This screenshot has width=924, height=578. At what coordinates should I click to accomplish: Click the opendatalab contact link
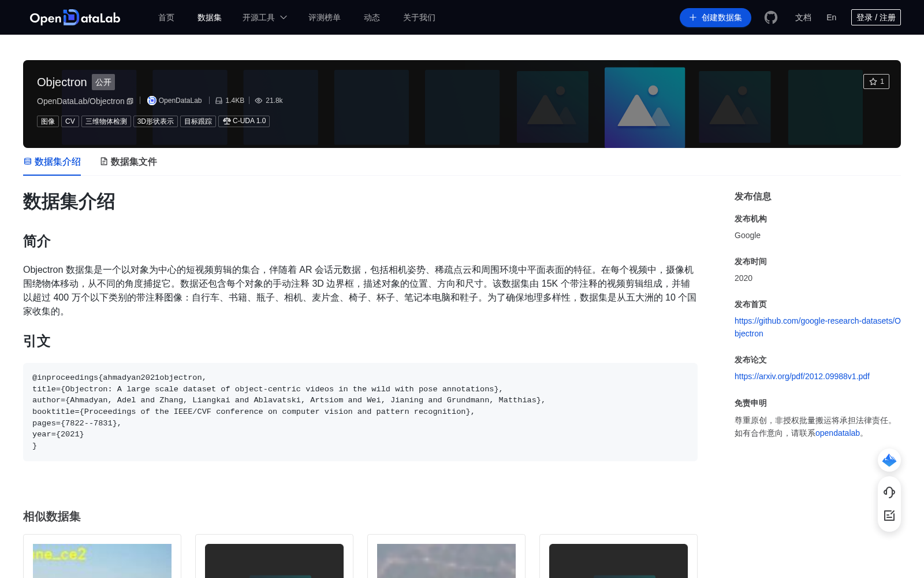(x=837, y=433)
